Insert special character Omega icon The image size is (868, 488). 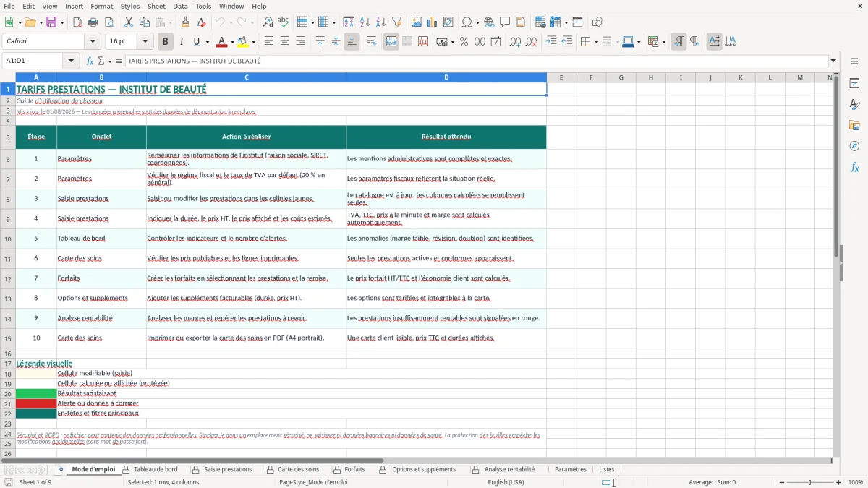(467, 22)
